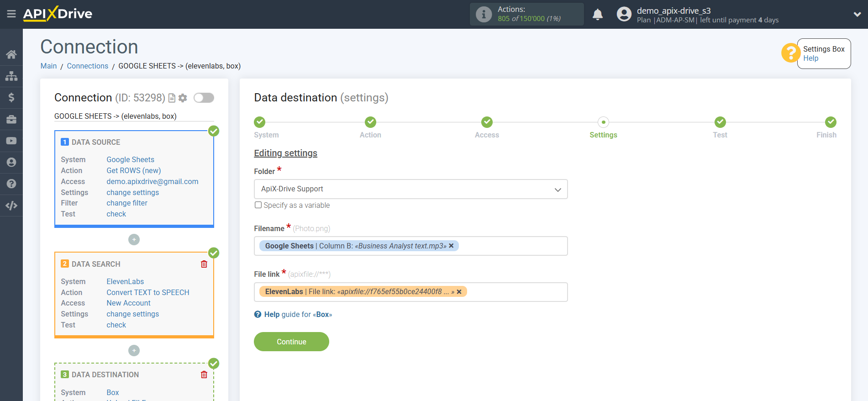Copy connection ID document icon

click(172, 98)
